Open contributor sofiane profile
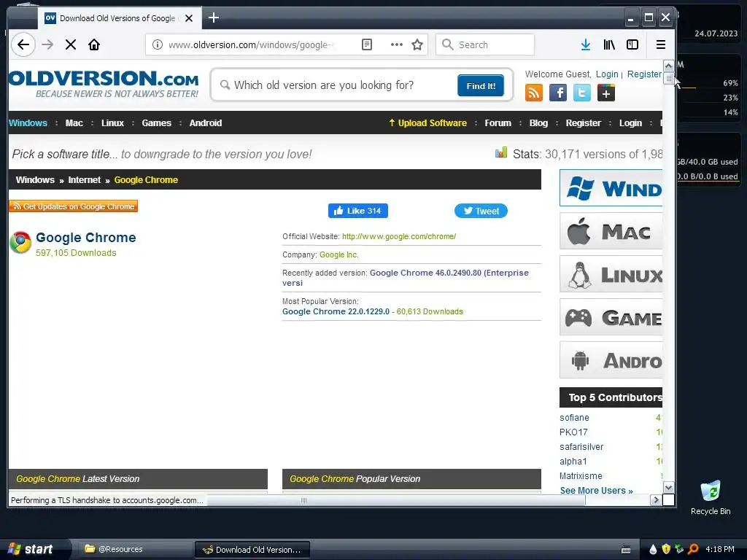The image size is (747, 560). tap(574, 418)
